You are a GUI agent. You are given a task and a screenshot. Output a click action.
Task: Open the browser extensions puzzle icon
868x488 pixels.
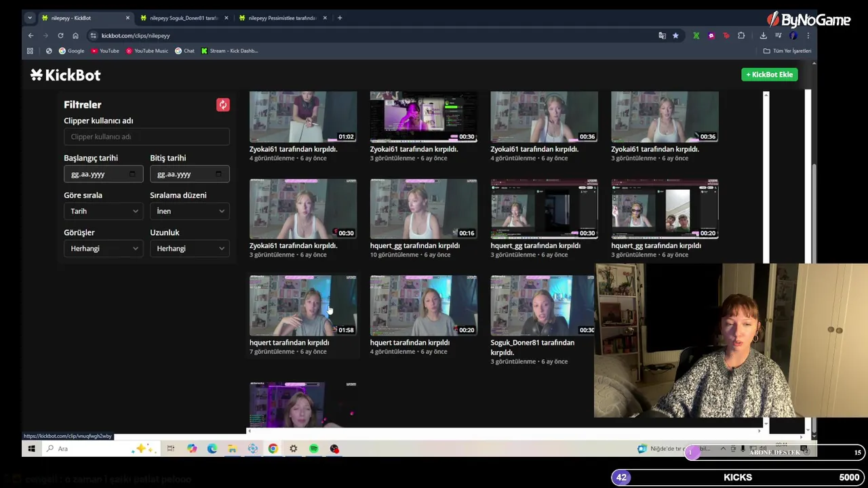[x=741, y=35]
